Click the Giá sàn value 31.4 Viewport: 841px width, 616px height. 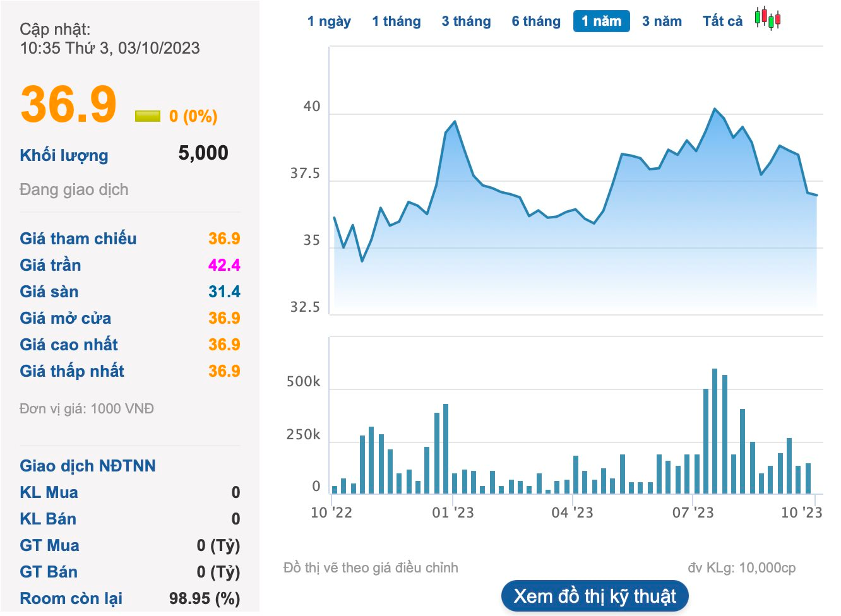(224, 292)
